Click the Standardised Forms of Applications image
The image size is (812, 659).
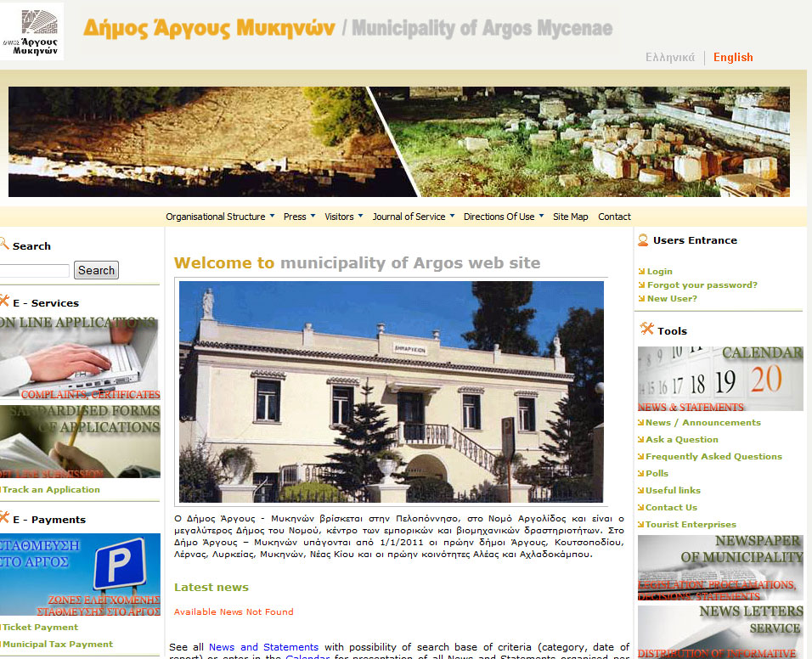click(x=80, y=441)
